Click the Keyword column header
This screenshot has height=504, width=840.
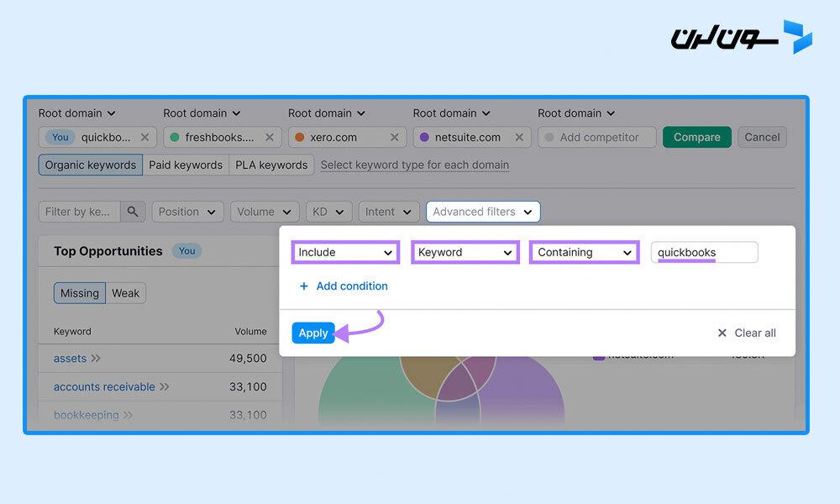click(x=72, y=332)
